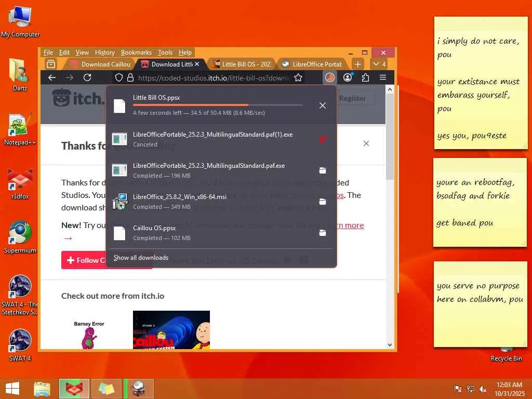Click the muted volume tray icon

coord(483,389)
